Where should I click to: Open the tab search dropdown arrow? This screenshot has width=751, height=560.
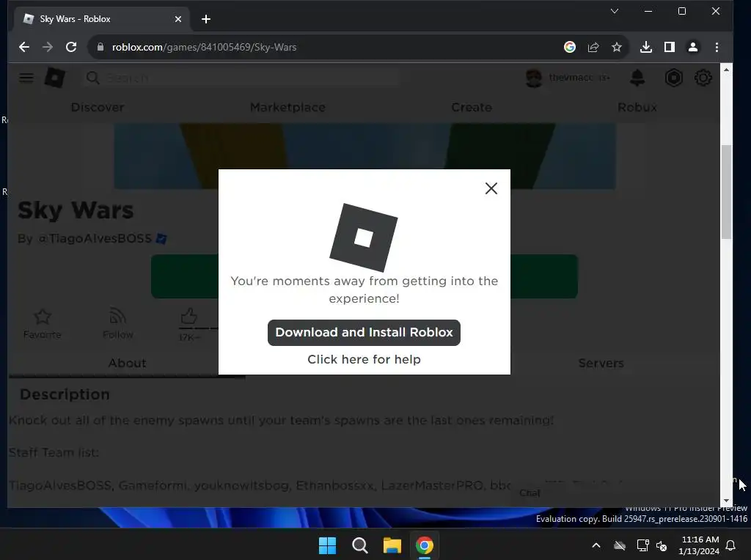[x=615, y=11]
